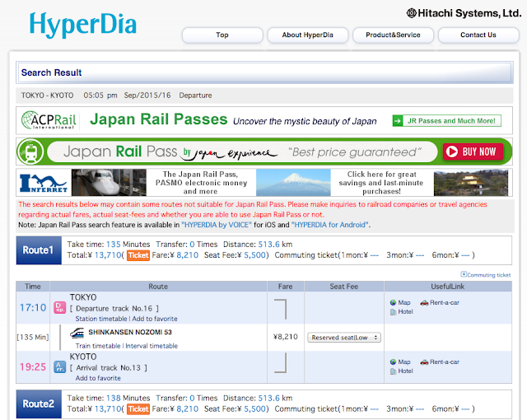Click the PASMO electronic money ad text
Screen dimensions: 527x420
tap(201, 183)
